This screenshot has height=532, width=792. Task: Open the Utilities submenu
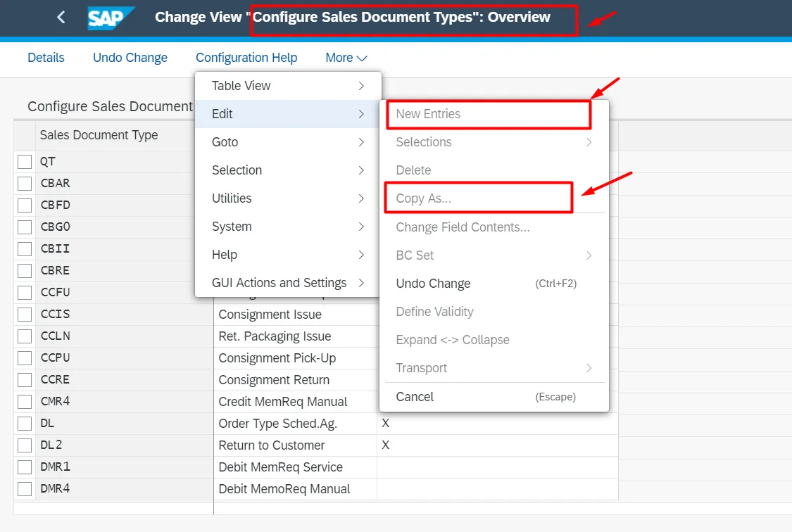(x=288, y=198)
